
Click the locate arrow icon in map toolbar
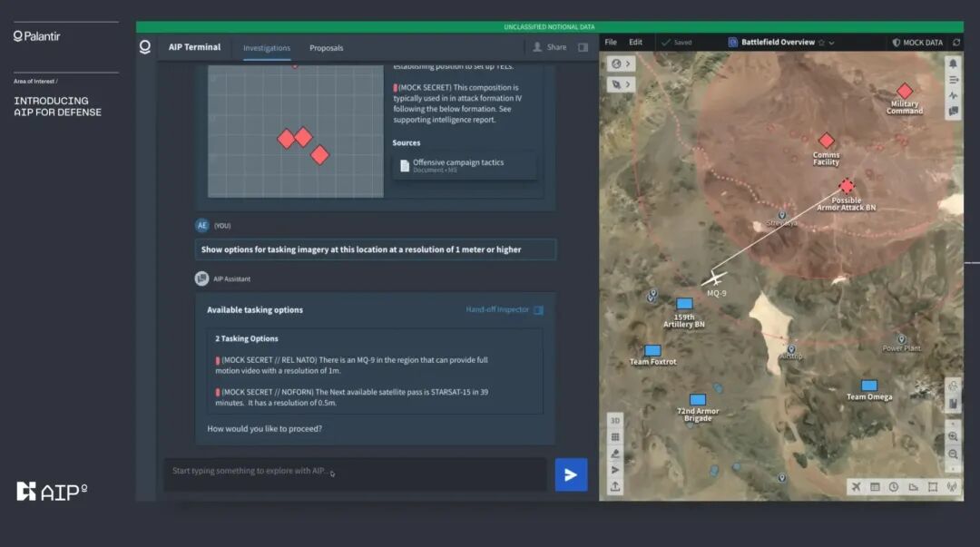coord(615,470)
